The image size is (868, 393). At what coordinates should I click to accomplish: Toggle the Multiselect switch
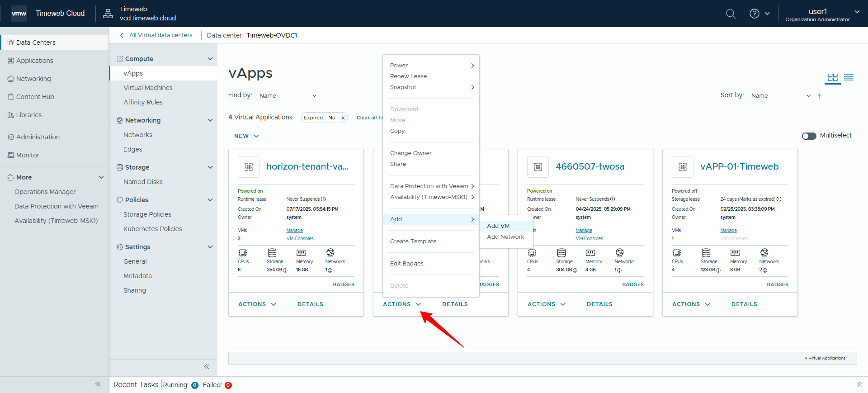809,136
